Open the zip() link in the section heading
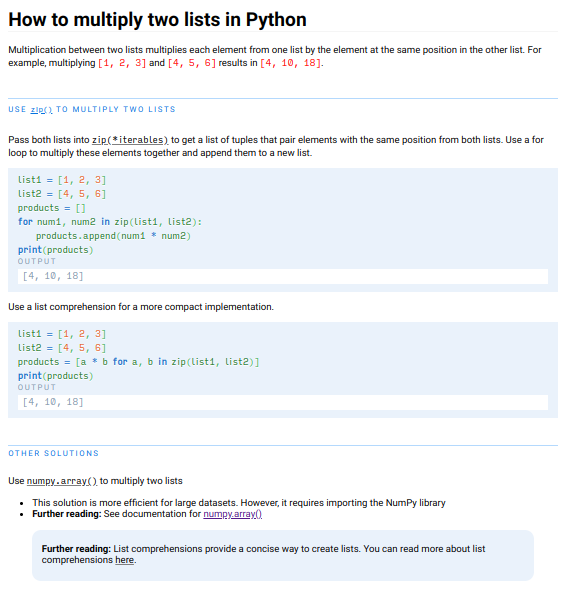 (41, 109)
